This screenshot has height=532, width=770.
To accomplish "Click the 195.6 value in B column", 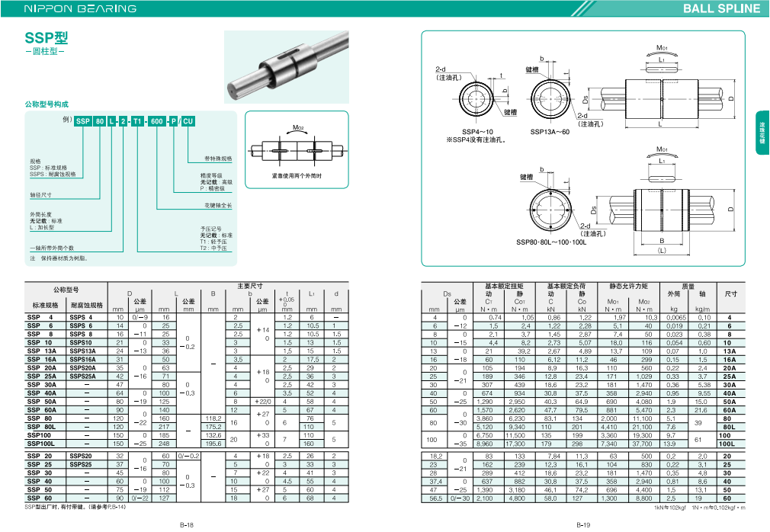I will [x=213, y=443].
